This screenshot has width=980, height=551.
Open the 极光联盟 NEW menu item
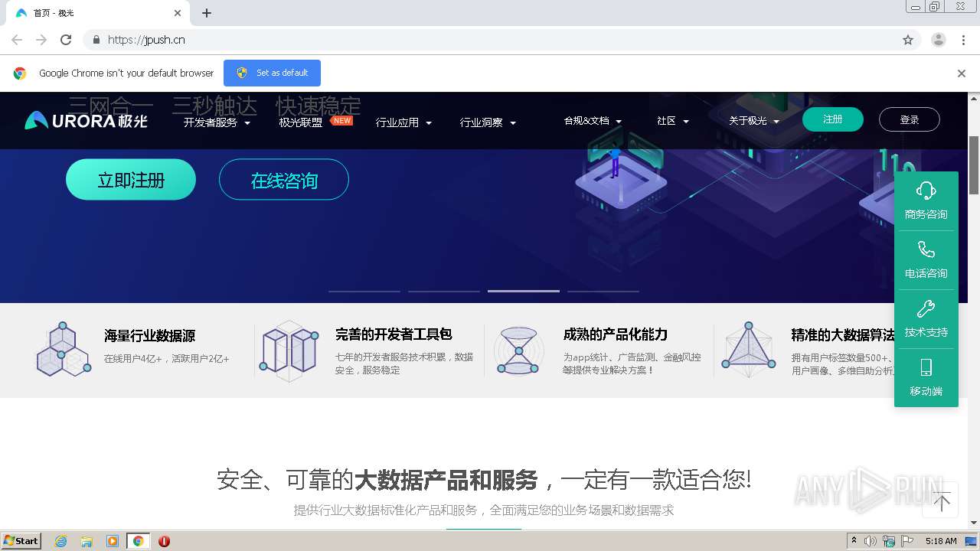[x=315, y=122]
